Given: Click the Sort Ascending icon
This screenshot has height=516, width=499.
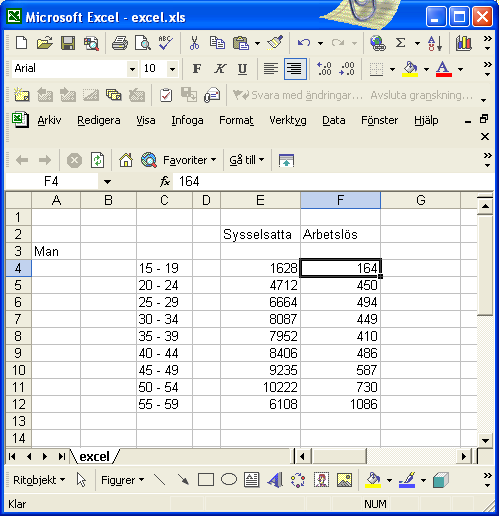Looking at the screenshot, I should coord(435,43).
